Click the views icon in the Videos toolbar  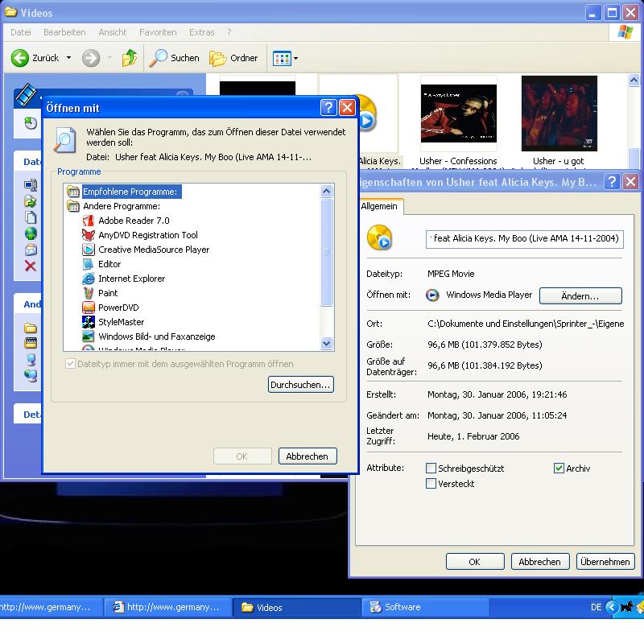(x=282, y=58)
